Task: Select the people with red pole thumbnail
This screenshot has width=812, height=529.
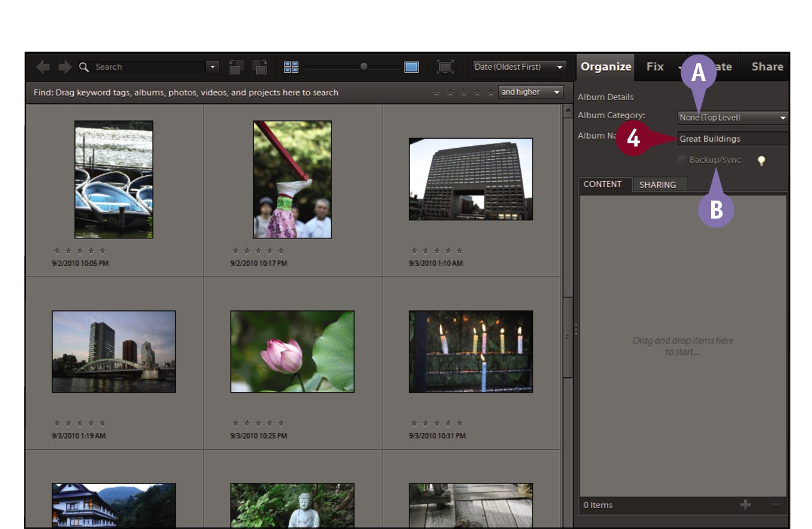Action: [x=292, y=180]
